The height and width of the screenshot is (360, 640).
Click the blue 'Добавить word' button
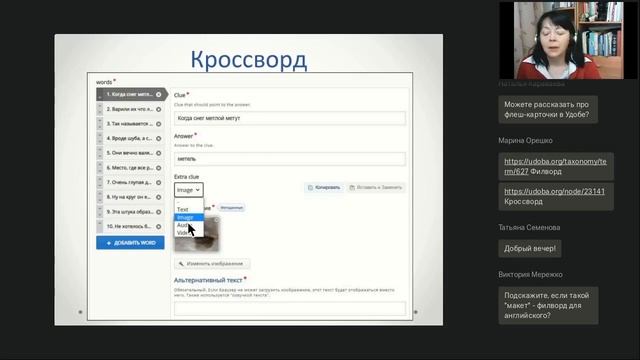[130, 242]
